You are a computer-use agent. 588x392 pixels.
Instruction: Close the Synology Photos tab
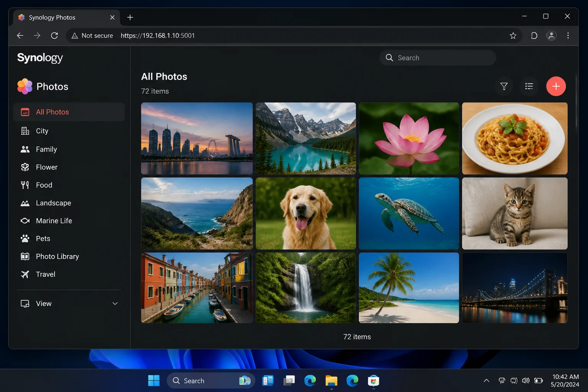pyautogui.click(x=112, y=18)
